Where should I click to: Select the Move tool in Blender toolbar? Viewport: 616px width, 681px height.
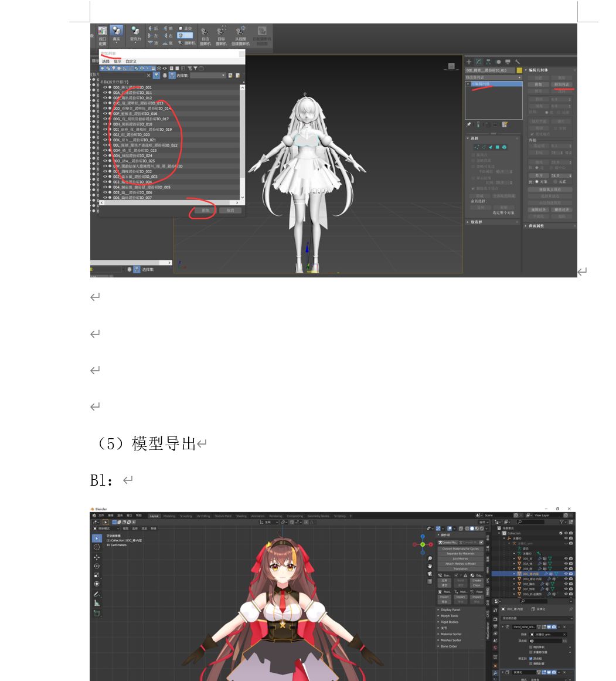[x=97, y=557]
